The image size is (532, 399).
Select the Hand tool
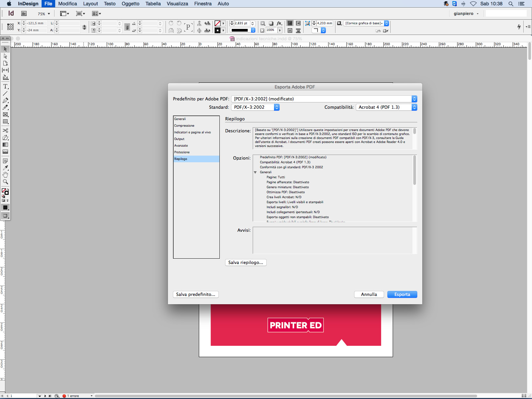tap(5, 175)
